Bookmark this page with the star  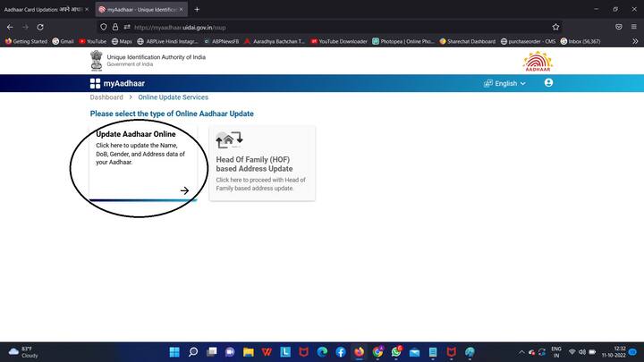[x=555, y=27]
